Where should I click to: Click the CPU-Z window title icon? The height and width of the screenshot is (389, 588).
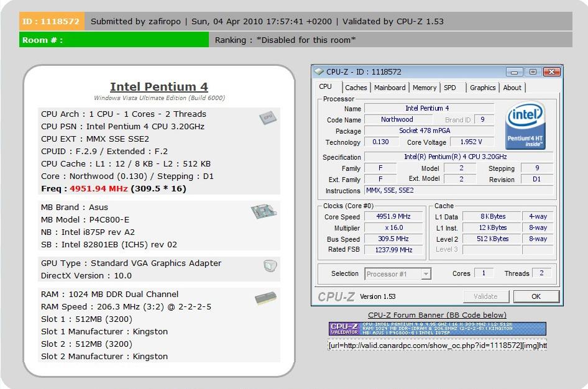pos(319,71)
